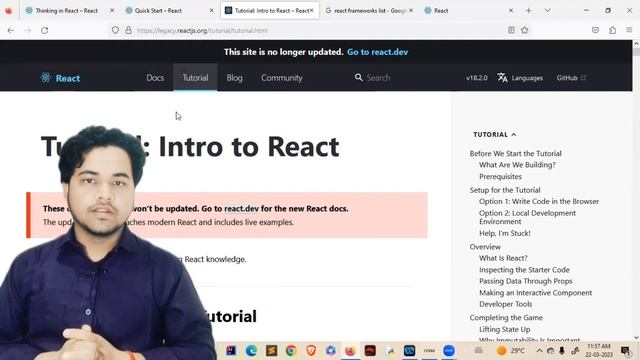Click the padlock site info icon
Viewport: 640px width, 360px height.
pyautogui.click(x=129, y=30)
